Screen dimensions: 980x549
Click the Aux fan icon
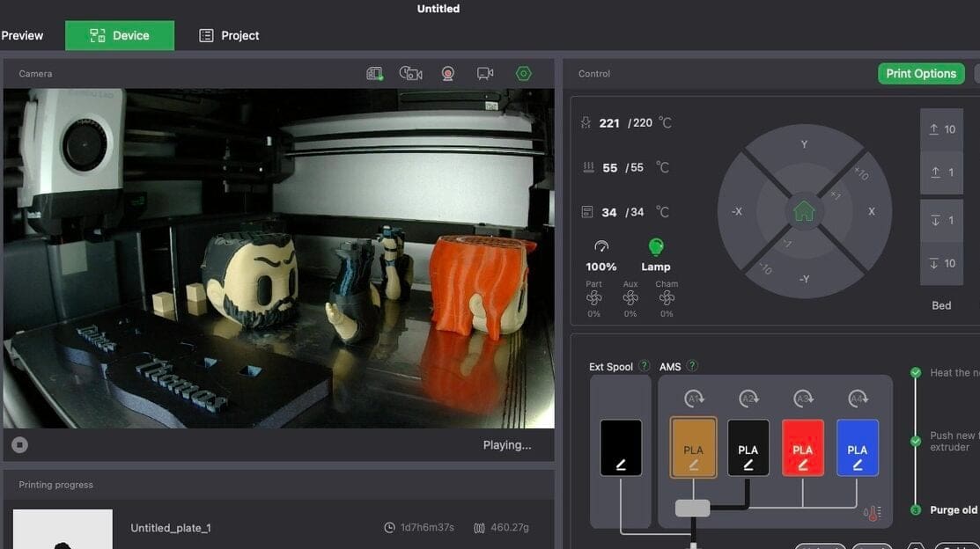click(x=630, y=299)
